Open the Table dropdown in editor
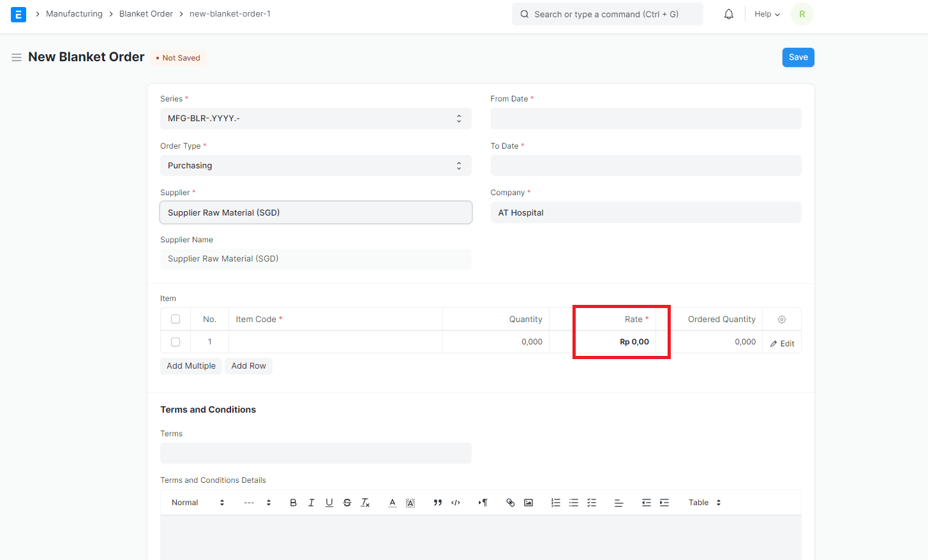The width and height of the screenshot is (928, 560). [x=705, y=503]
